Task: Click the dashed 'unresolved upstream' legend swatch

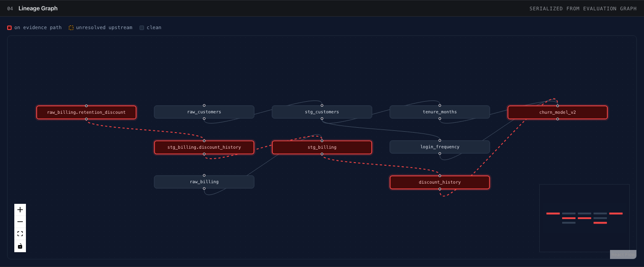Action: pos(71,28)
